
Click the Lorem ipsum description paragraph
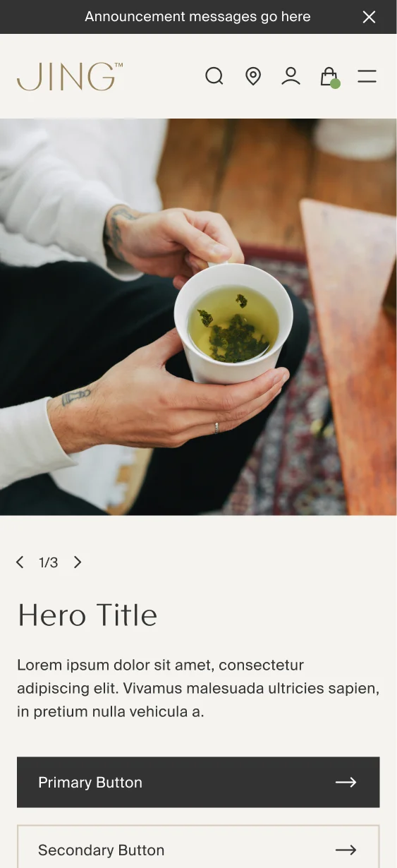(x=198, y=688)
